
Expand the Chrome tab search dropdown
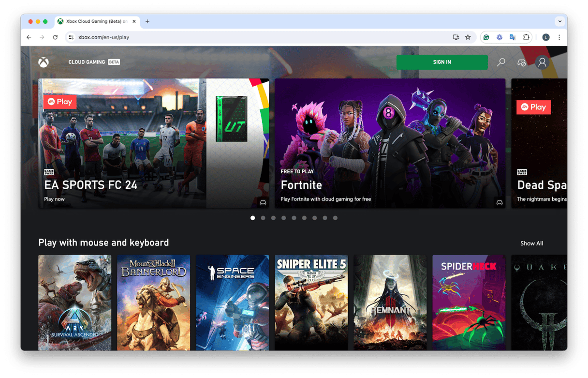pyautogui.click(x=560, y=21)
